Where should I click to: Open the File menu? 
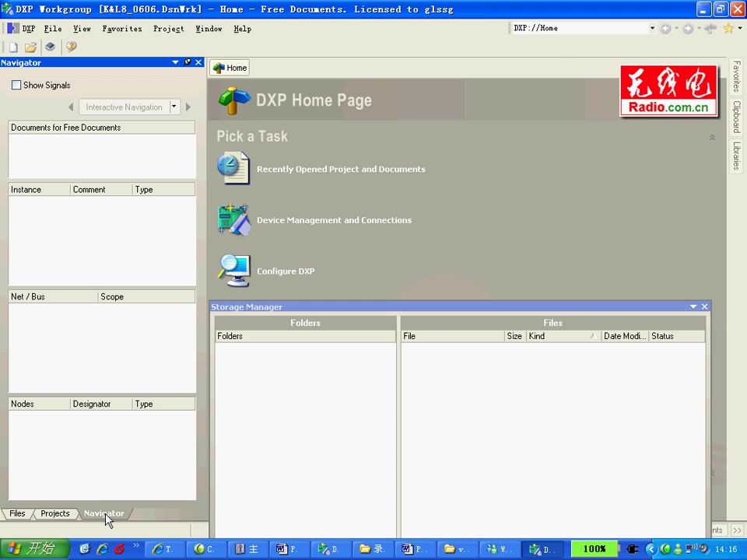pos(53,29)
